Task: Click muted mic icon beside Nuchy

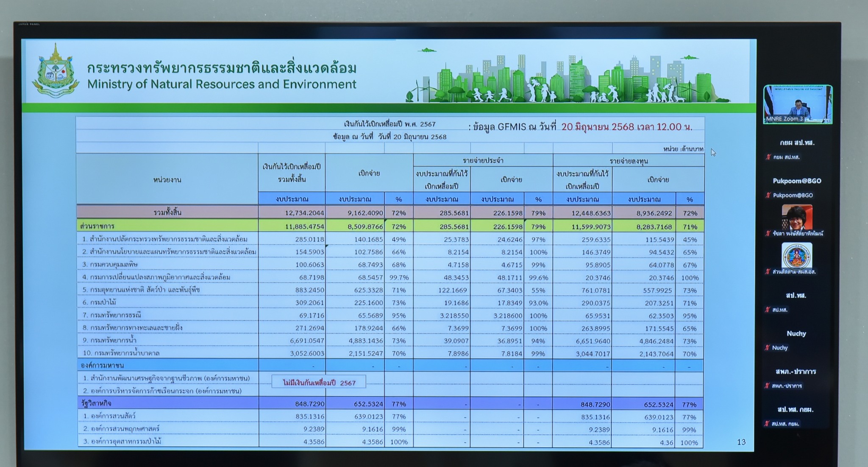Action: tap(767, 348)
